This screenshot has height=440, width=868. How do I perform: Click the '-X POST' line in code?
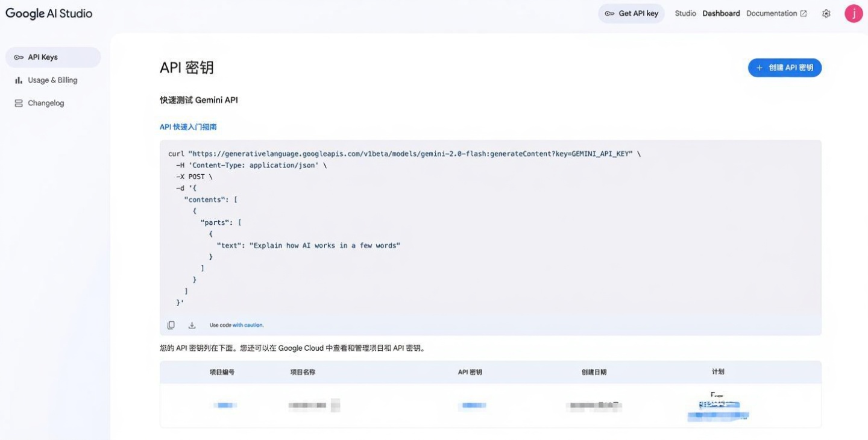[x=194, y=177]
